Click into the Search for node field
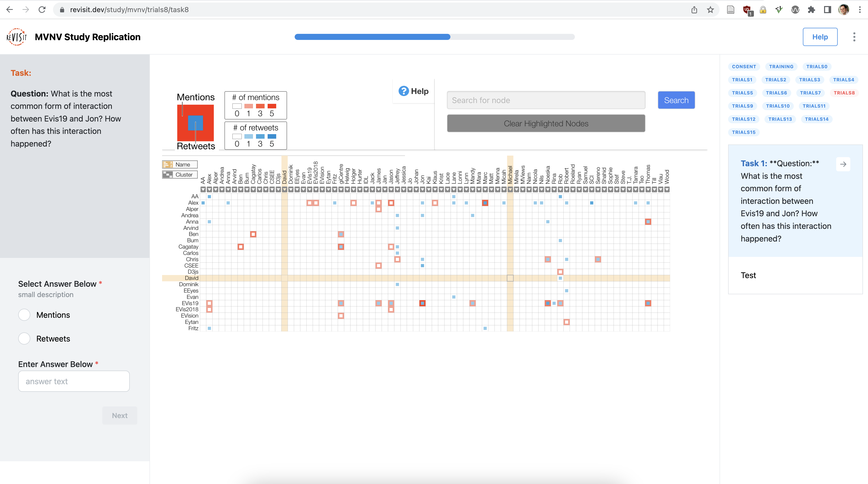The height and width of the screenshot is (484, 868). pos(546,100)
